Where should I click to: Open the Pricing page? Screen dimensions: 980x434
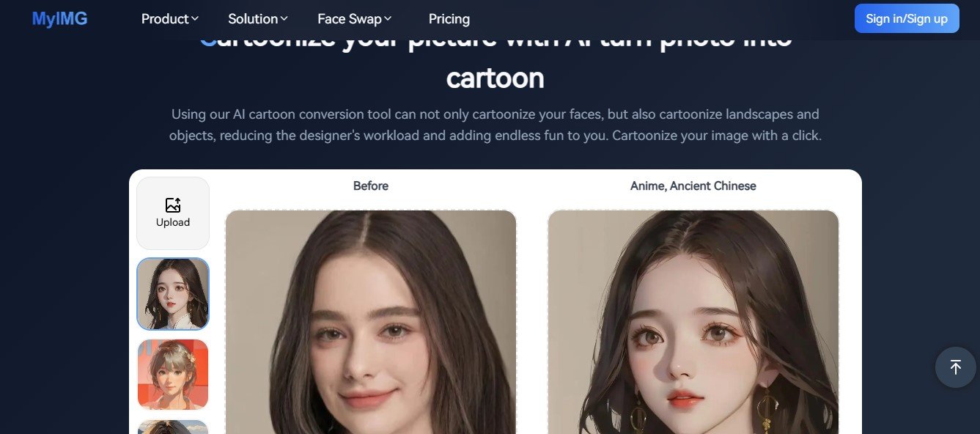click(449, 19)
